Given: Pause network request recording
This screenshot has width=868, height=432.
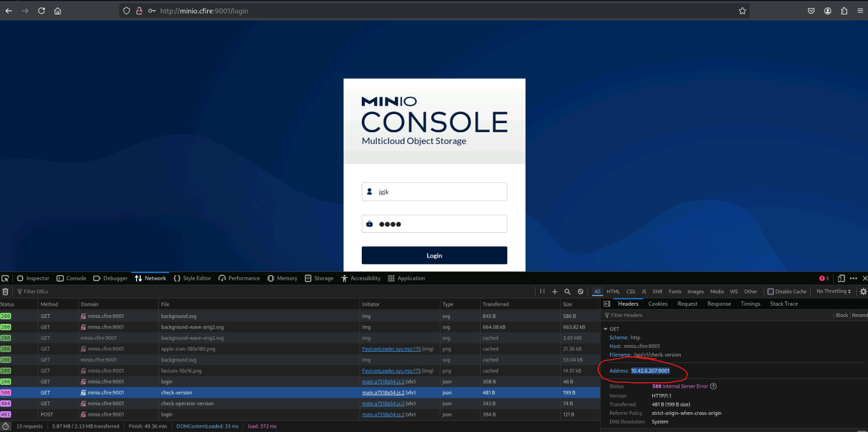Looking at the screenshot, I should click(x=542, y=292).
